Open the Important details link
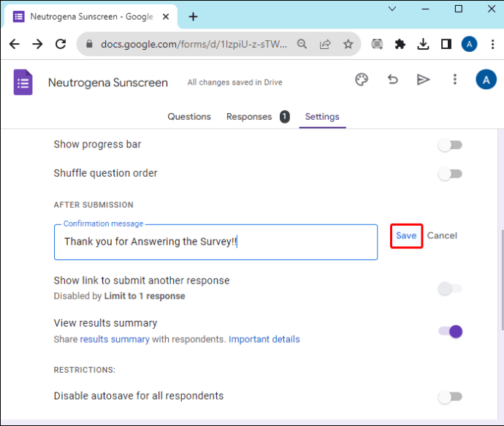This screenshot has height=426, width=504. tap(264, 339)
